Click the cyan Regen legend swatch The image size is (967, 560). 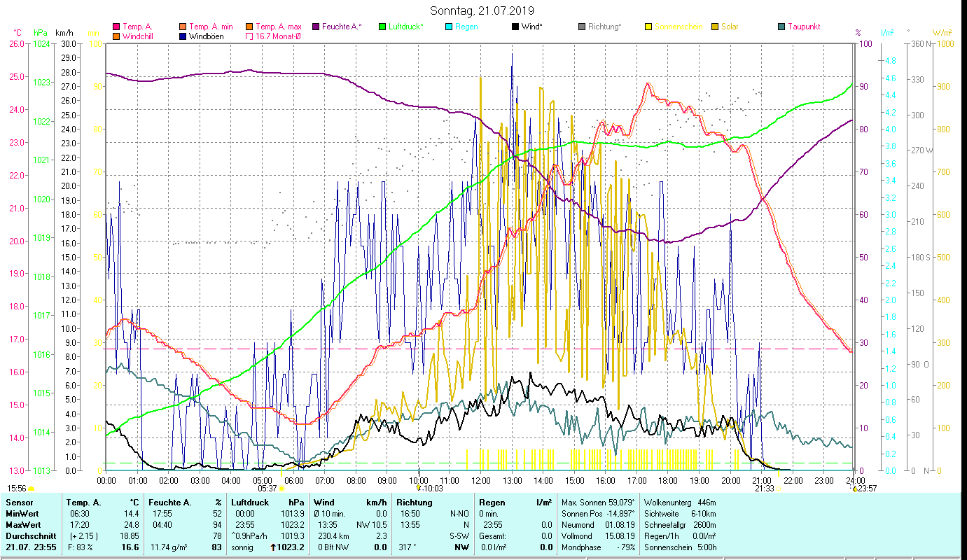pyautogui.click(x=449, y=27)
